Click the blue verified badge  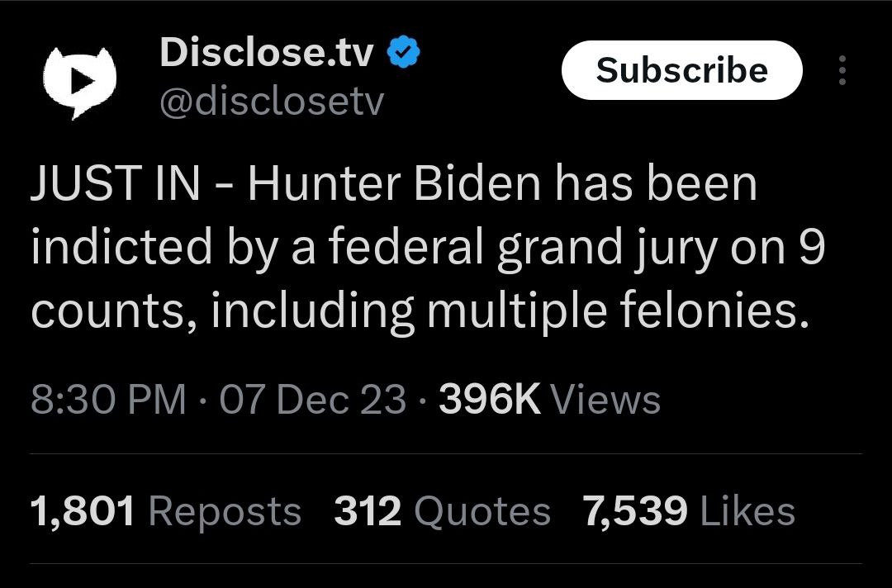(x=404, y=54)
